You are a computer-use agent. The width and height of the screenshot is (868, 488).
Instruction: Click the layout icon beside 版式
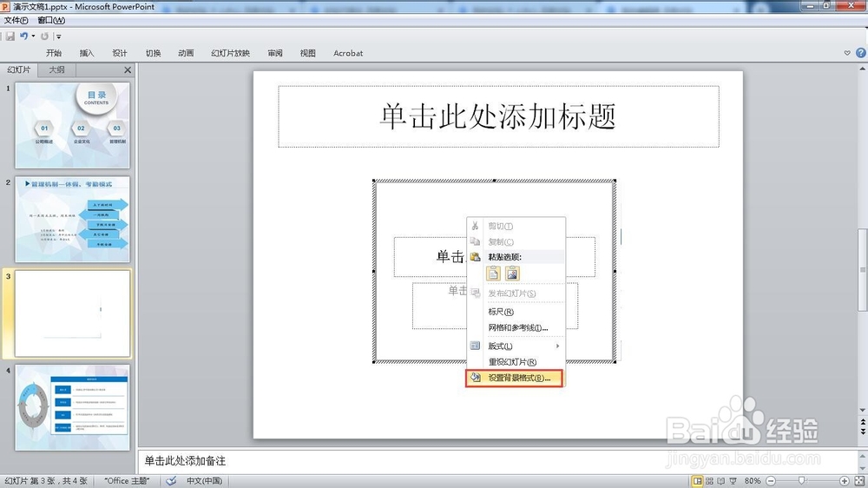pyautogui.click(x=475, y=346)
